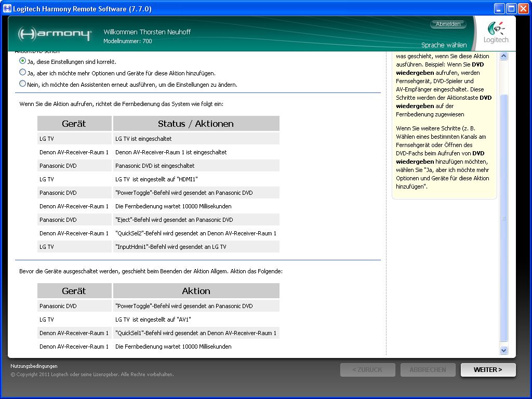Click the "Modellnummer: 700" text

(128, 41)
